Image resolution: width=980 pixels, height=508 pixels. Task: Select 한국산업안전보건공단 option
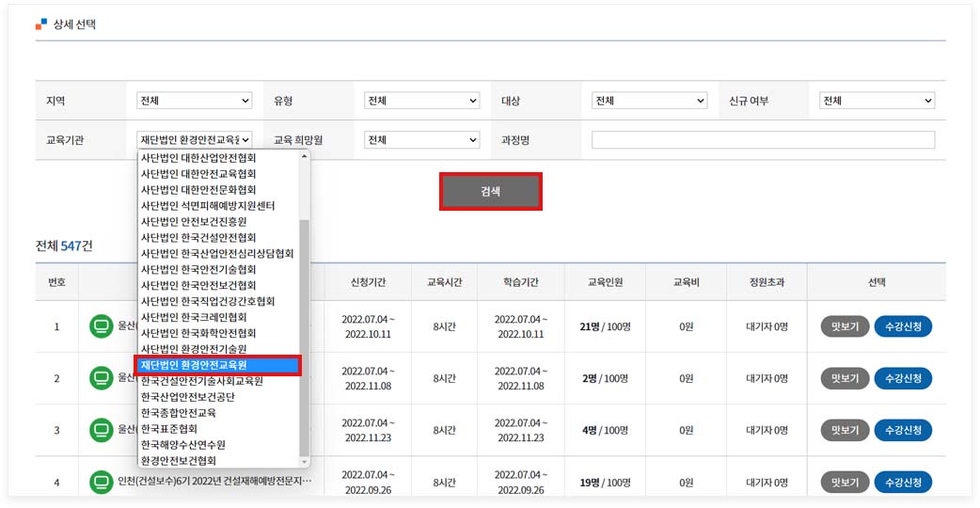[x=218, y=397]
